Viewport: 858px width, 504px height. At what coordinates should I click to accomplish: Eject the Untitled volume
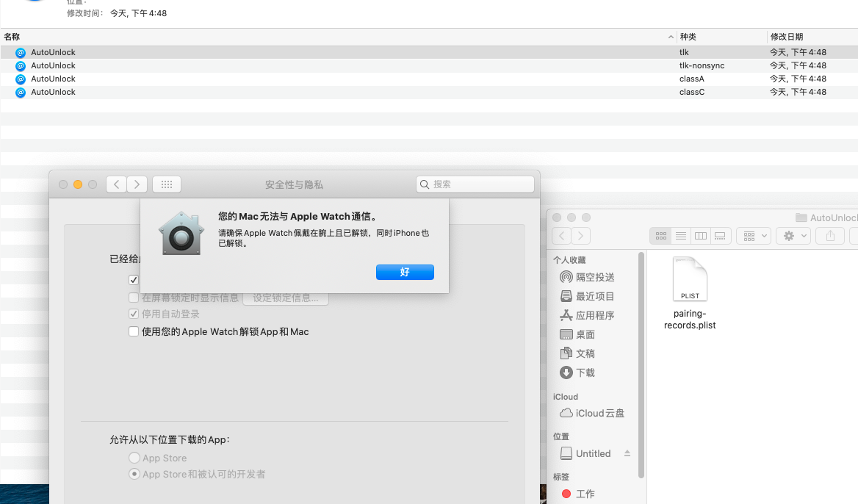(627, 453)
